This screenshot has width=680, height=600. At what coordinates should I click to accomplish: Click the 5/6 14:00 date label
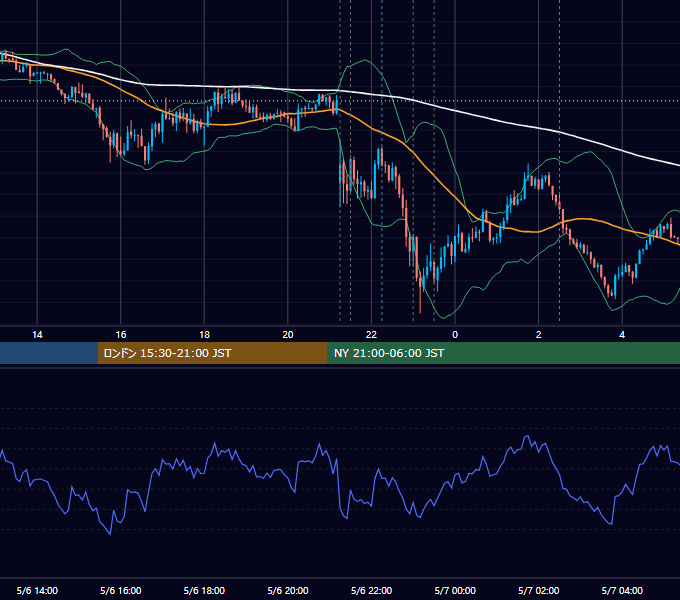37,590
